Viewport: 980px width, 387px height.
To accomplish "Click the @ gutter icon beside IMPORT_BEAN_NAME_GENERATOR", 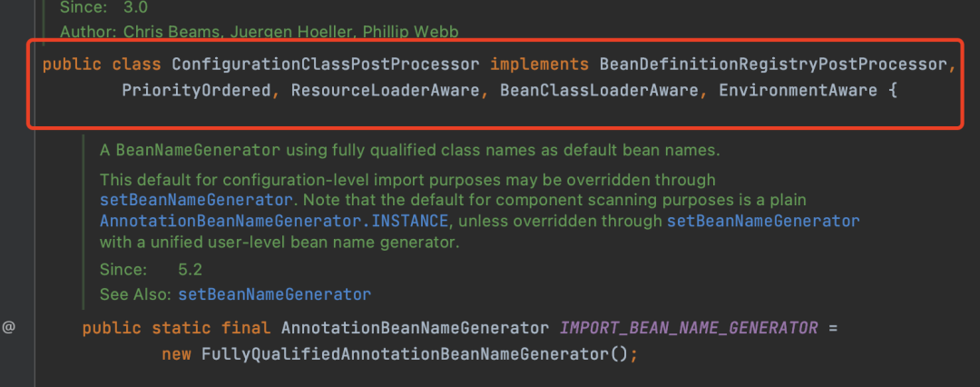I will [x=8, y=327].
